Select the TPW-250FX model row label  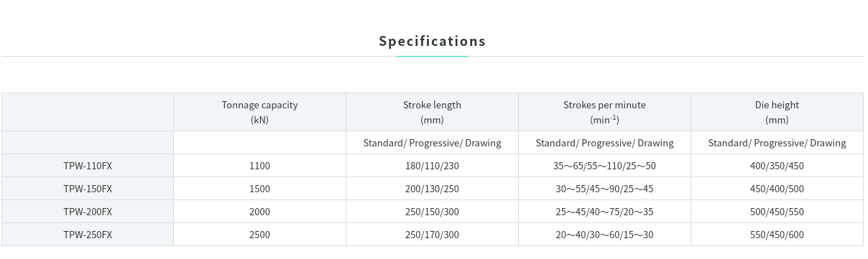(88, 235)
